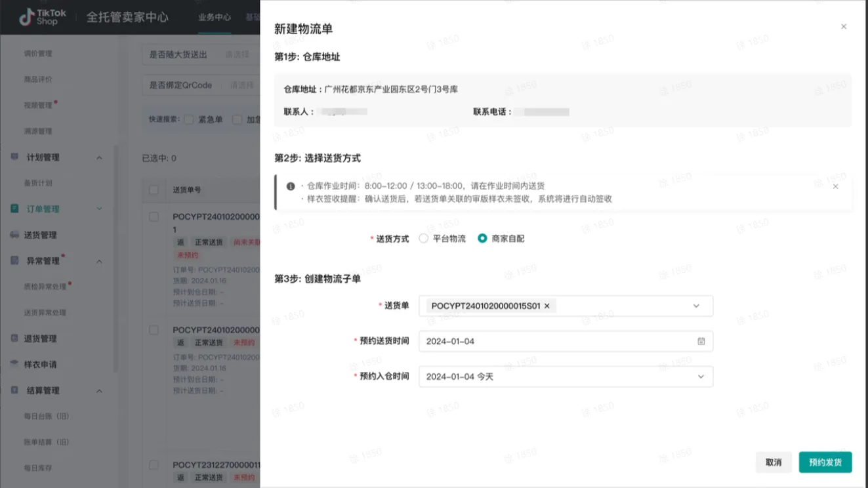The image size is (868, 488).
Task: Open 账单结算（旧） in the sidebar
Action: 47,442
